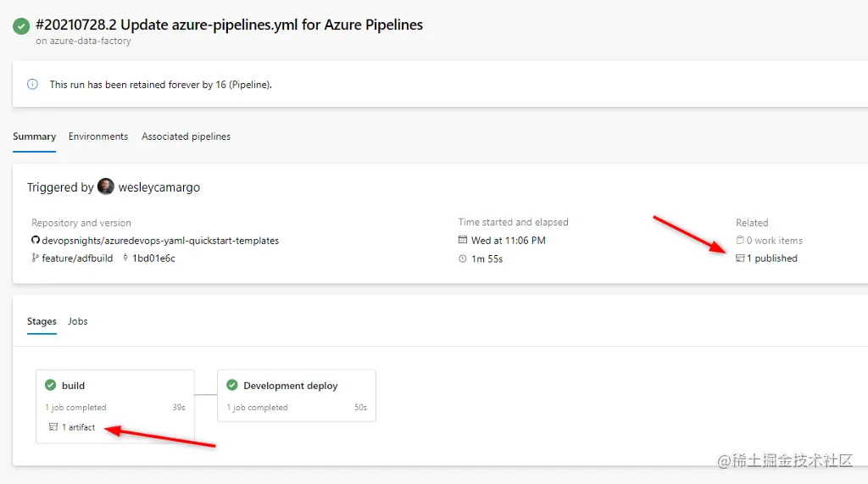Click the green check on build stage
This screenshot has width=868, height=484.
point(50,385)
